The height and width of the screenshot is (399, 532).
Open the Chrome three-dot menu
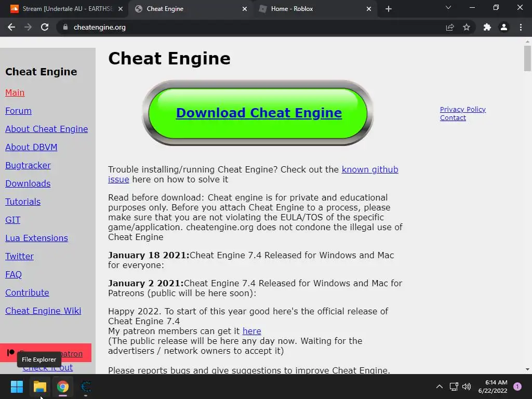521,27
